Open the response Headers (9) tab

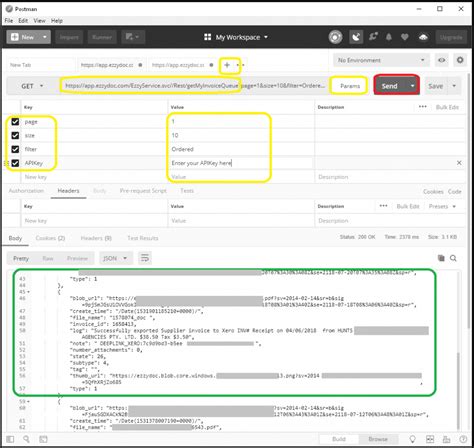pos(96,238)
